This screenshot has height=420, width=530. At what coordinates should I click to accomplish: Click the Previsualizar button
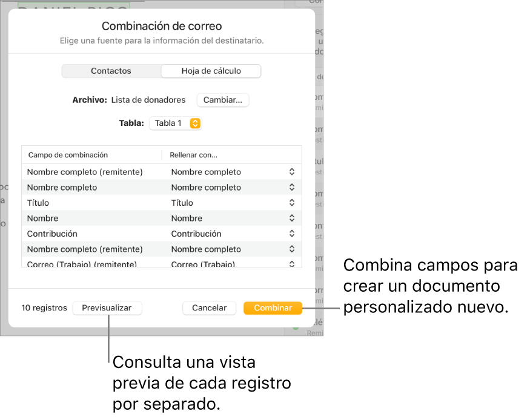[107, 308]
